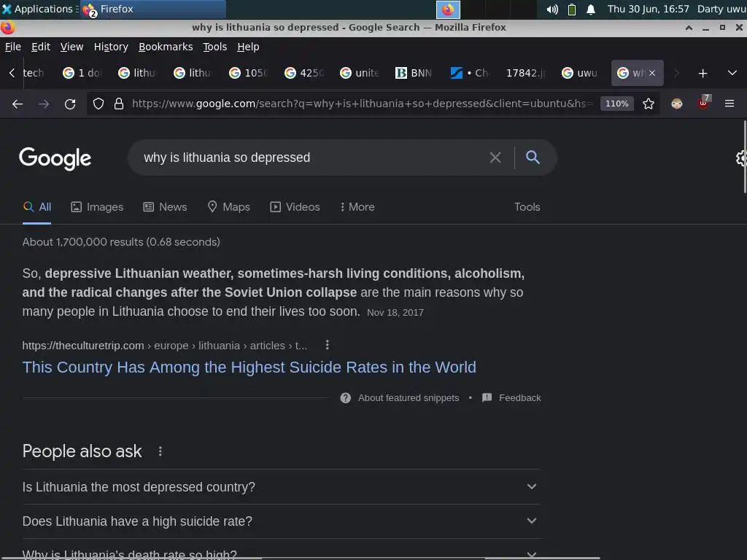The image size is (747, 560).
Task: Open the search Tools options
Action: [x=527, y=207]
